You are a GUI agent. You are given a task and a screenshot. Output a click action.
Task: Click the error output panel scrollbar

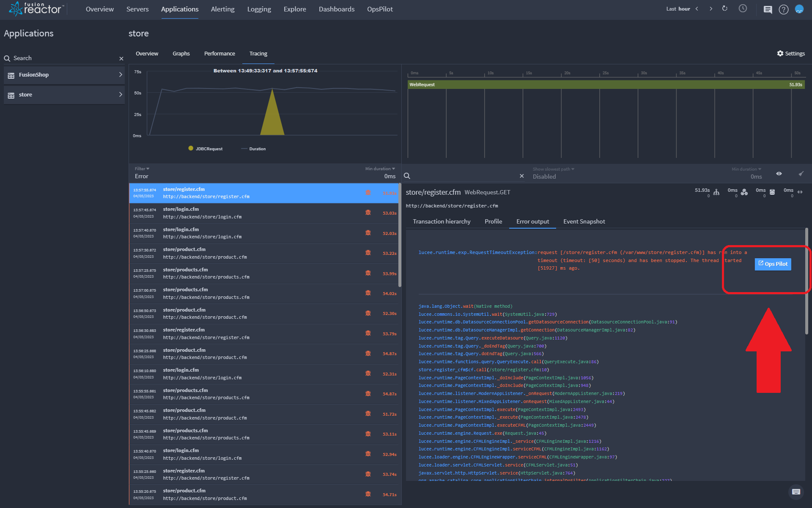[x=807, y=282]
